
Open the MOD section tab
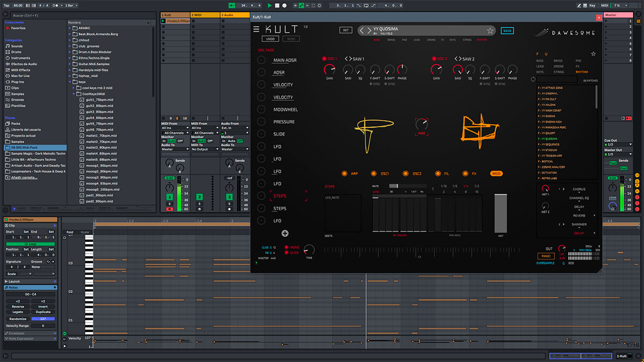pos(496,174)
